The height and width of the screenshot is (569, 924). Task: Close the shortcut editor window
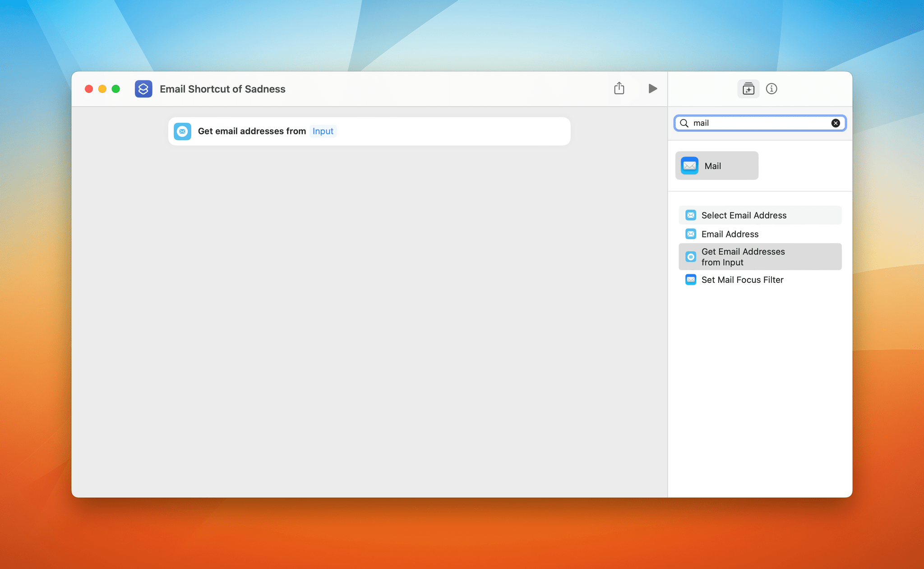[89, 89]
